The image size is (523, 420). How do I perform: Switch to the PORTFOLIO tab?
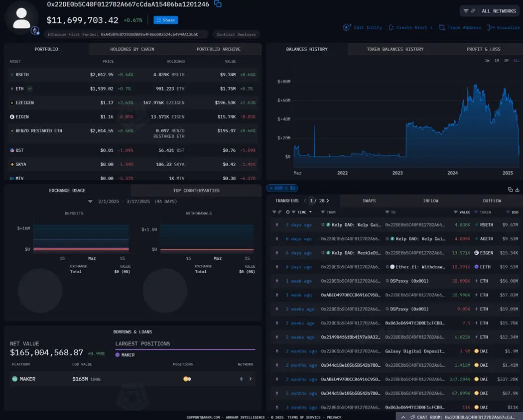46,49
